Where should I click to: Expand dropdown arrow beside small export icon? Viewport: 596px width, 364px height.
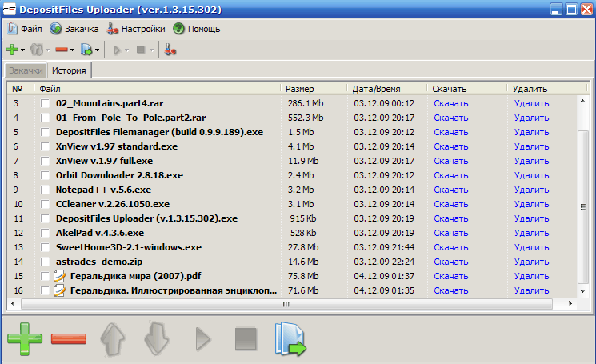tap(98, 50)
